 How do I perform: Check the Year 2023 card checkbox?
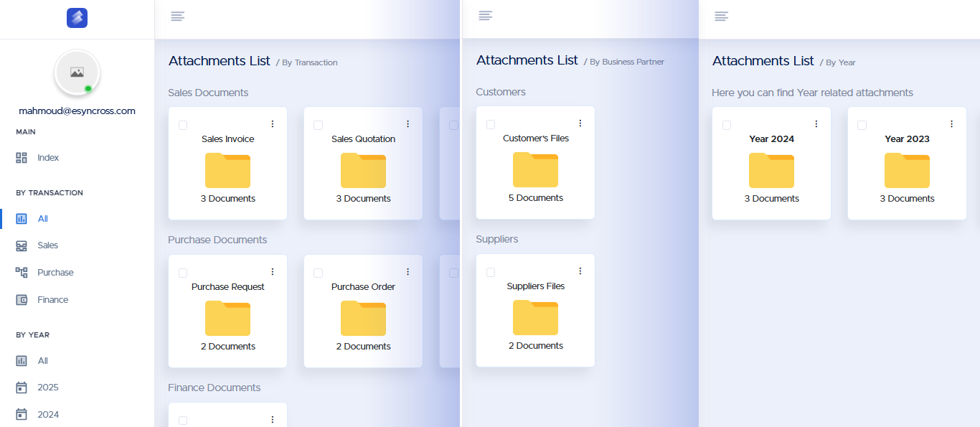[862, 125]
